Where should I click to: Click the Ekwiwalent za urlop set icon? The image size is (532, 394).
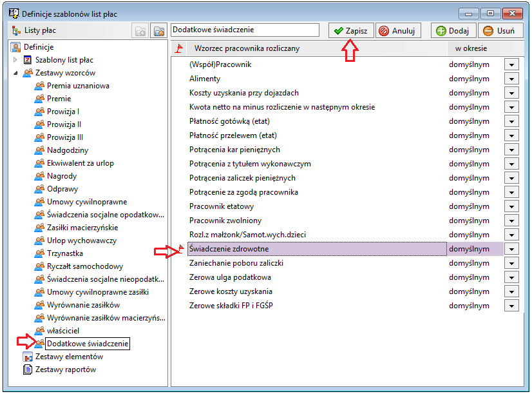(39, 163)
